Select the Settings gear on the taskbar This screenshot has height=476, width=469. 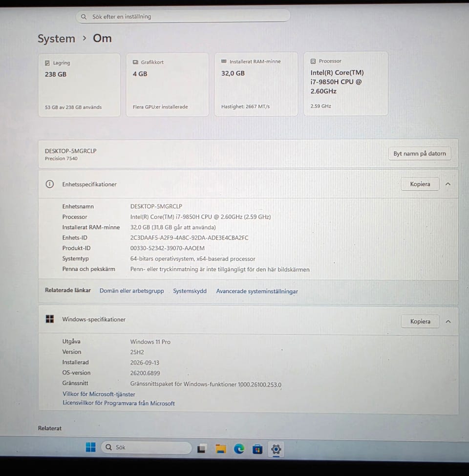[x=276, y=449]
